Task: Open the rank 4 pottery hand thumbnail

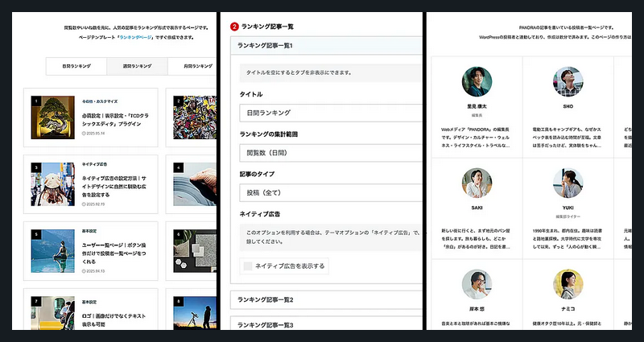Action: click(x=195, y=184)
